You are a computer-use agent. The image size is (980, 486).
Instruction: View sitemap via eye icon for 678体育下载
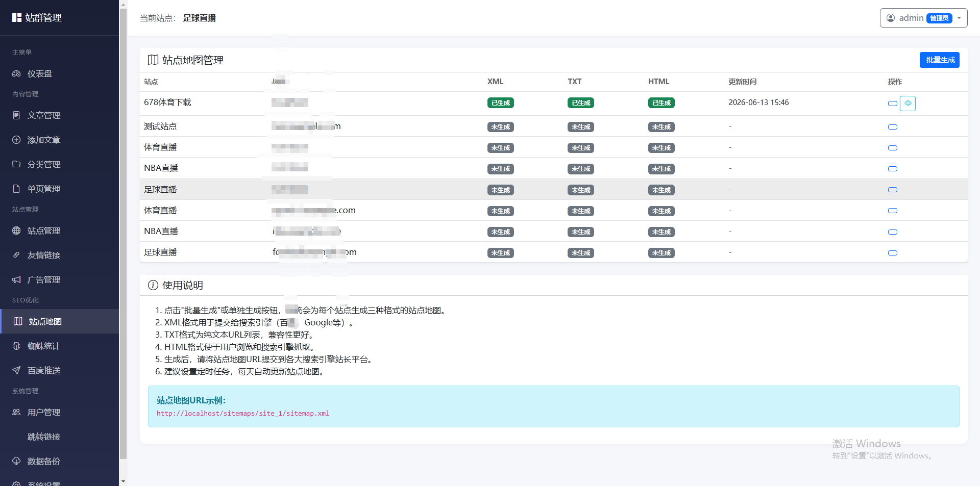pos(908,104)
